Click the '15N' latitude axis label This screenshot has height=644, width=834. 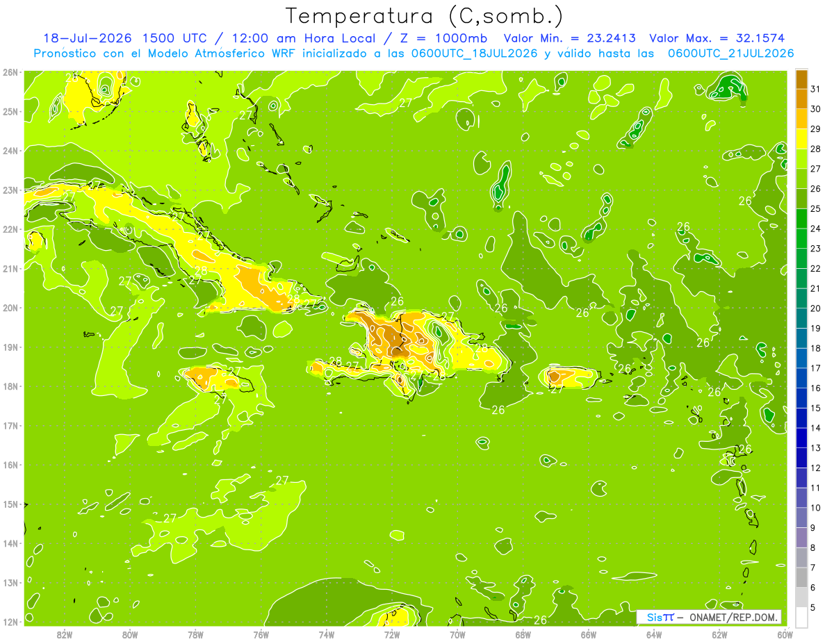[x=10, y=504]
